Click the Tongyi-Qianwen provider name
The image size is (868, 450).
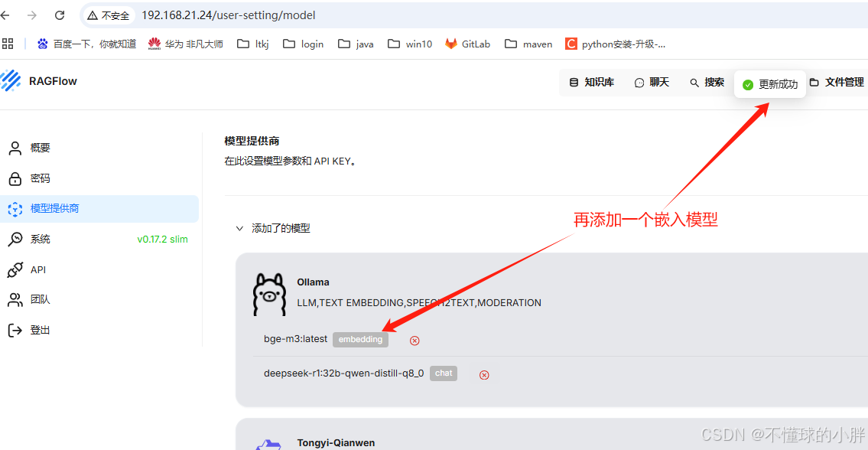point(336,443)
